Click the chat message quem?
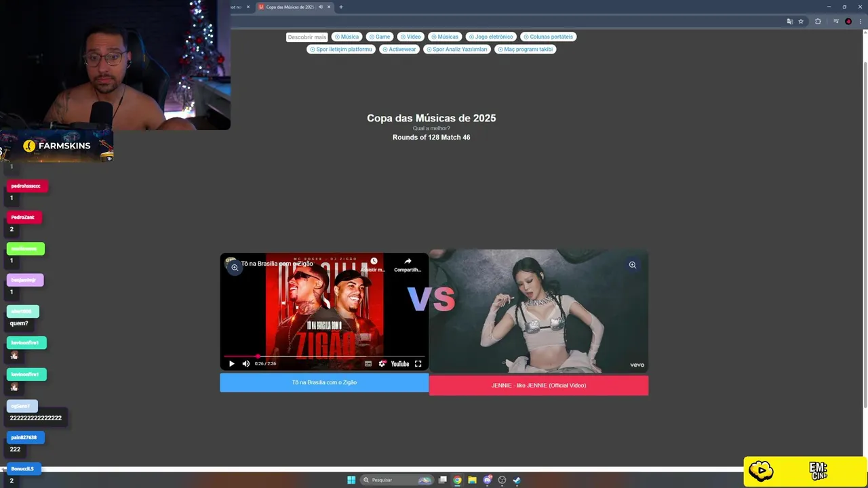This screenshot has width=868, height=488. [19, 323]
